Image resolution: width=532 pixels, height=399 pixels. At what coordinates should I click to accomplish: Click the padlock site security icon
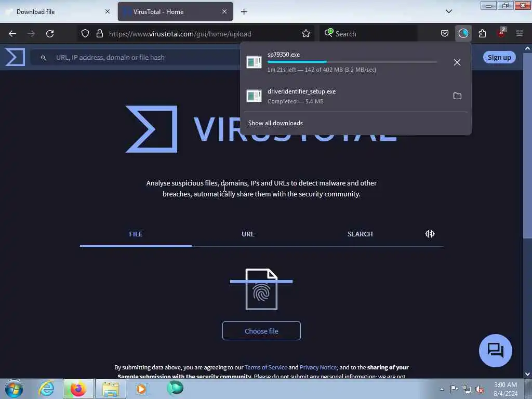99,33
